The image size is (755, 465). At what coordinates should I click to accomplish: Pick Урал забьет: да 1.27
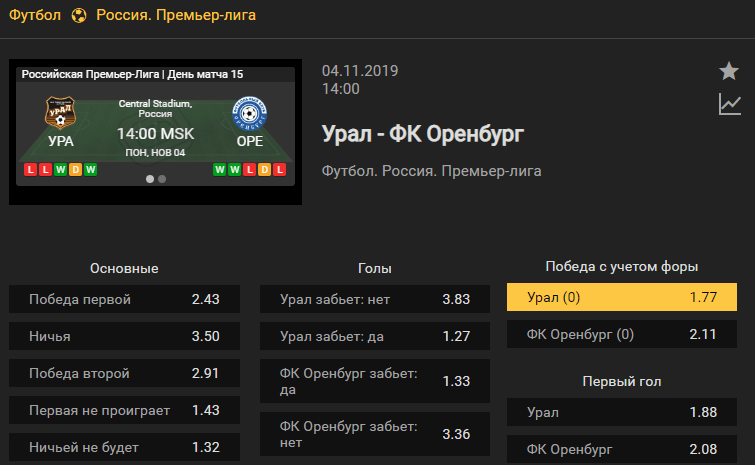pos(375,336)
